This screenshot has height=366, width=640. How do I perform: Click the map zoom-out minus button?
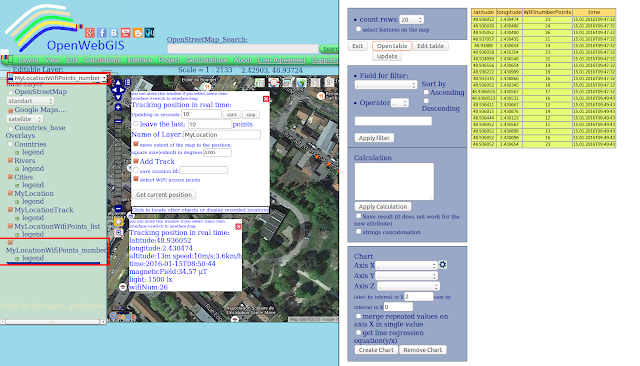pyautogui.click(x=118, y=209)
